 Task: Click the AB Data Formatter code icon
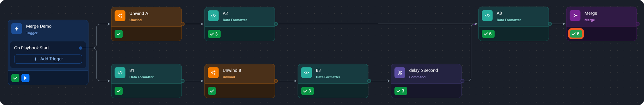tap(487, 16)
